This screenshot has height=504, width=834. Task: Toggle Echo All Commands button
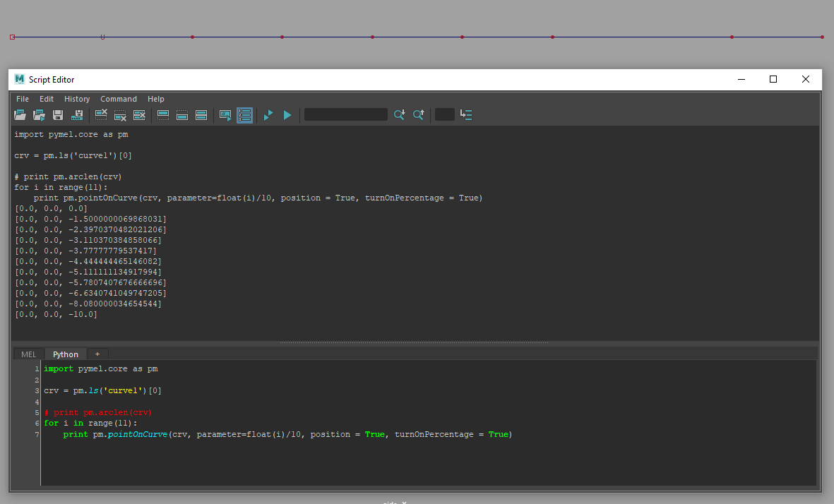tap(225, 115)
